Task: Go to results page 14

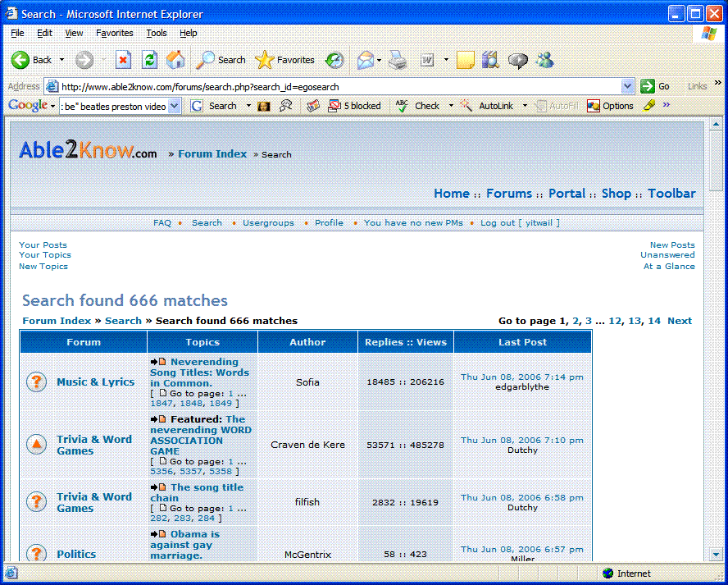Action: coord(654,321)
